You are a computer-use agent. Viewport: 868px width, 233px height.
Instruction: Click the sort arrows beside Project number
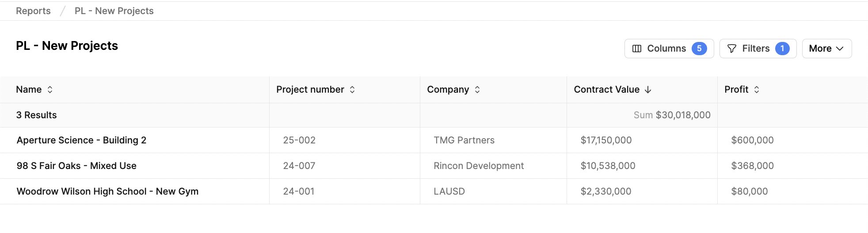pyautogui.click(x=352, y=90)
